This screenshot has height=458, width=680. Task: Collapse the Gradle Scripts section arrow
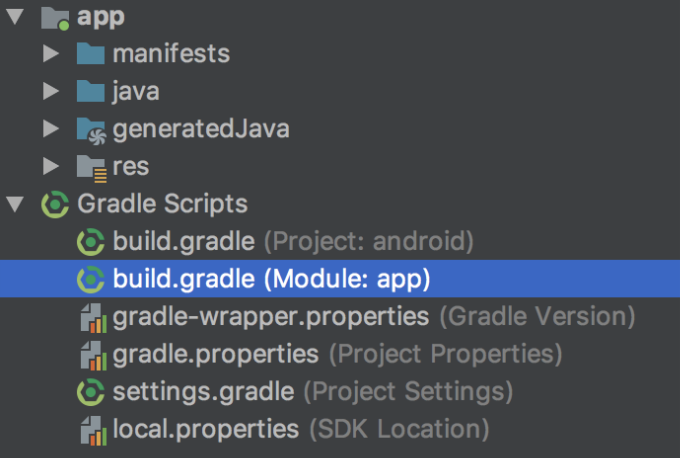tap(14, 205)
